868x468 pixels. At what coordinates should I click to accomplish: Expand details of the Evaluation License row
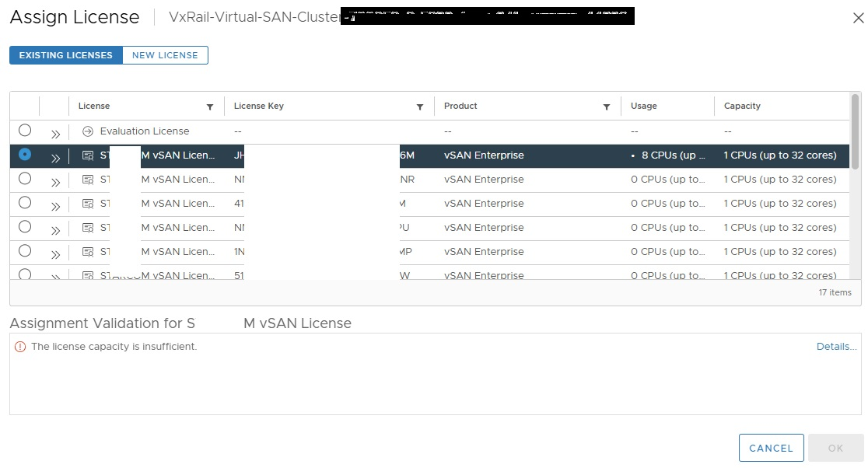[55, 134]
